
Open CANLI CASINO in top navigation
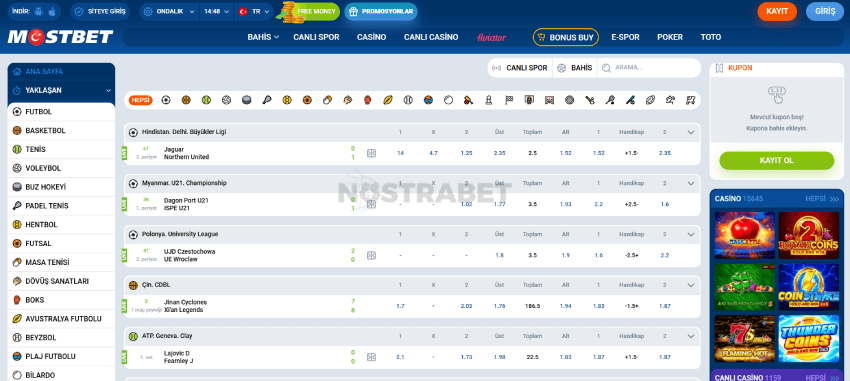[431, 37]
